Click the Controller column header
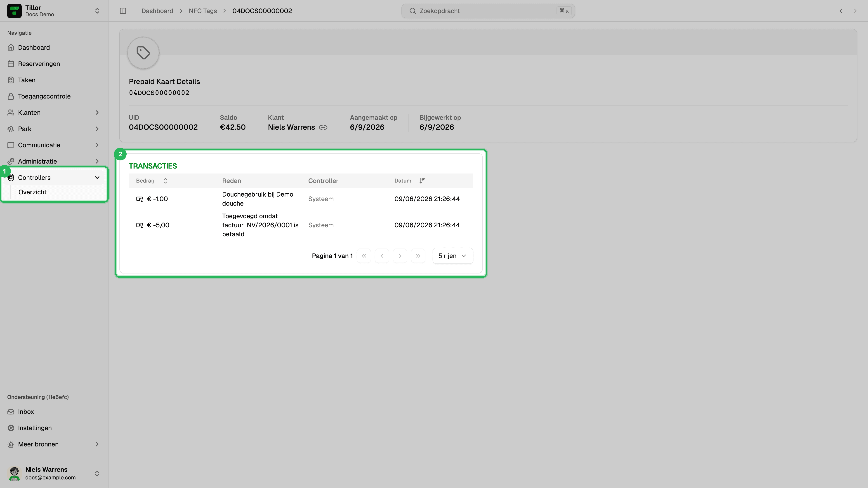 [323, 181]
